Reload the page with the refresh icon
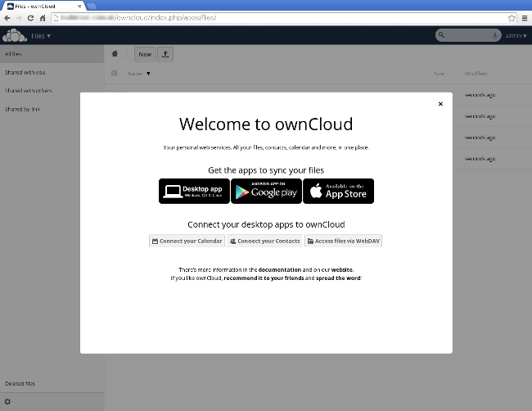This screenshot has width=532, height=411. [x=30, y=18]
